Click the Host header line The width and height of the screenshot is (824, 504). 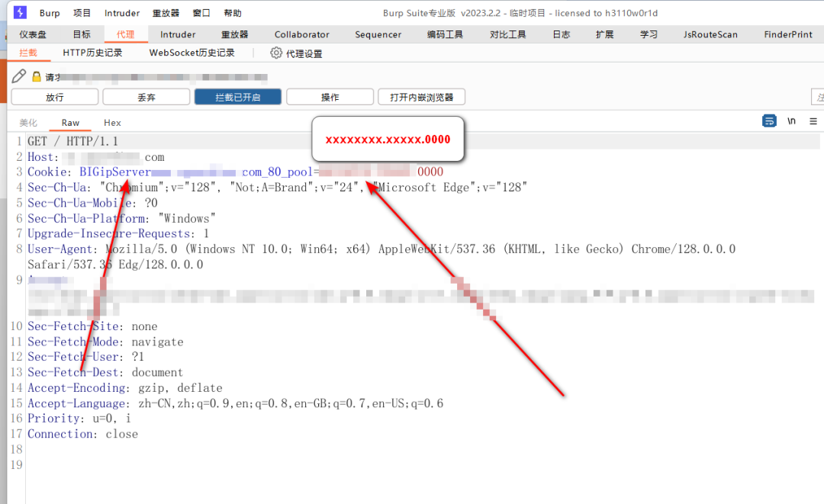pyautogui.click(x=96, y=157)
